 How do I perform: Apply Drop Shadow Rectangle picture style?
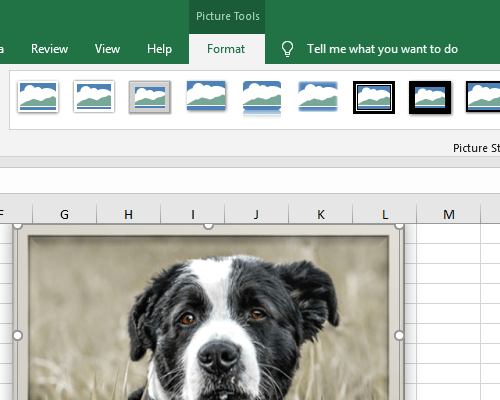pos(206,96)
